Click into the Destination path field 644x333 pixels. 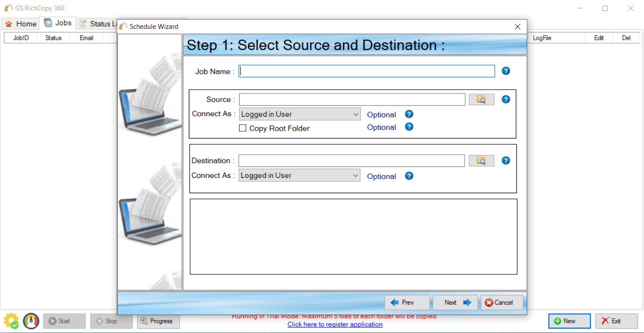(352, 160)
